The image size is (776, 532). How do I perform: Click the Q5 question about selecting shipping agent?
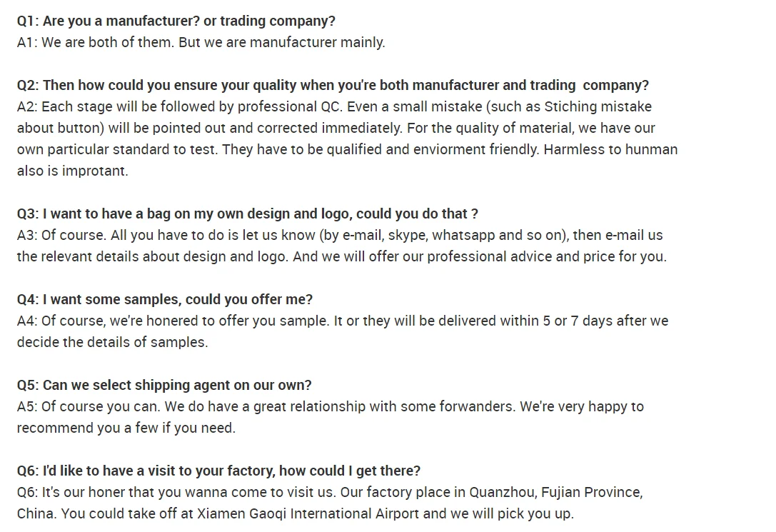coord(164,385)
